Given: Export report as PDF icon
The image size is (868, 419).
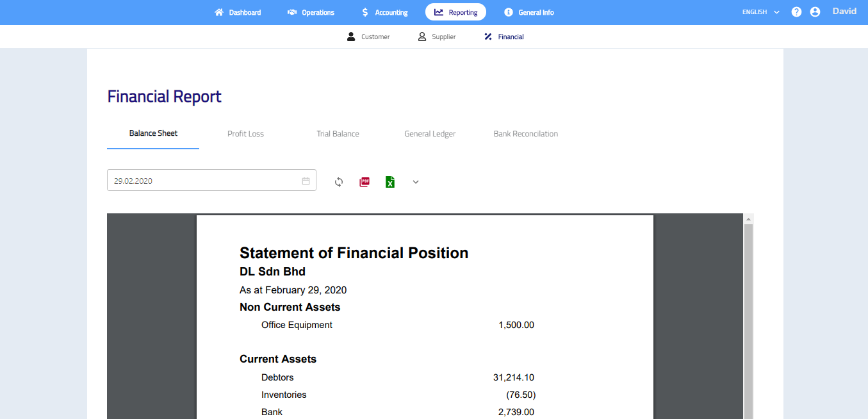Looking at the screenshot, I should (364, 182).
